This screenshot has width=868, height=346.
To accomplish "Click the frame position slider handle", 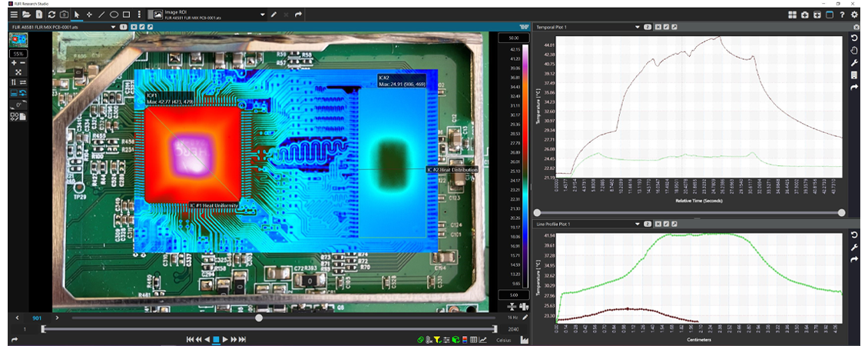I will (x=259, y=317).
